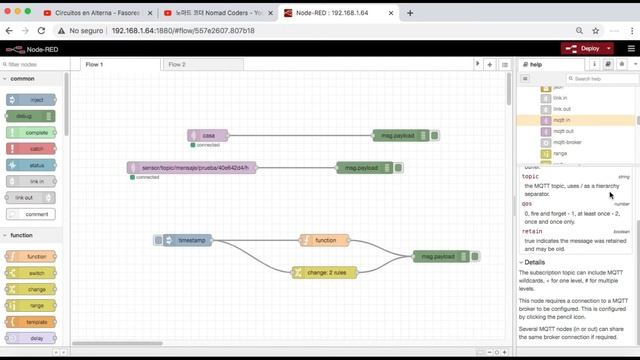Viewport: 640px width, 360px height.
Task: Open the Deploy options dropdown arrow
Action: [x=609, y=49]
